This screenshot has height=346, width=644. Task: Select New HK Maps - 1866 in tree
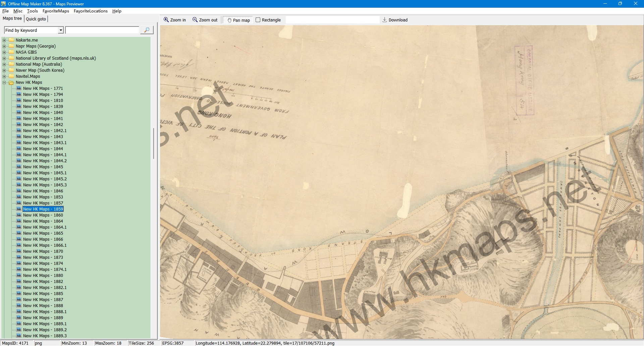tap(43, 239)
